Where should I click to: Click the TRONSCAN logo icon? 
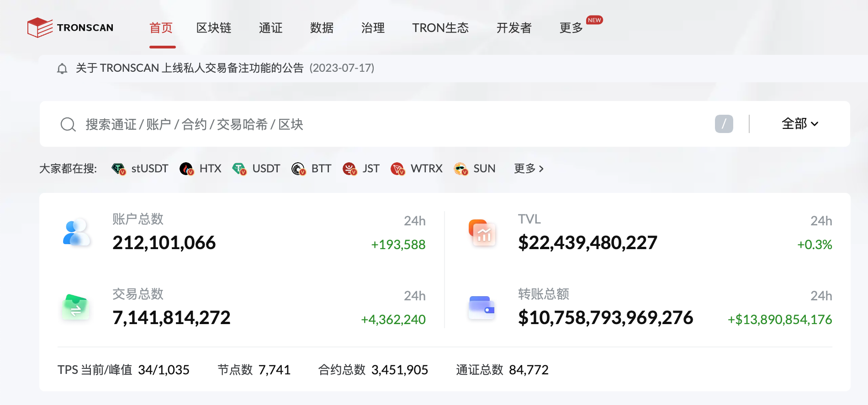tap(40, 28)
